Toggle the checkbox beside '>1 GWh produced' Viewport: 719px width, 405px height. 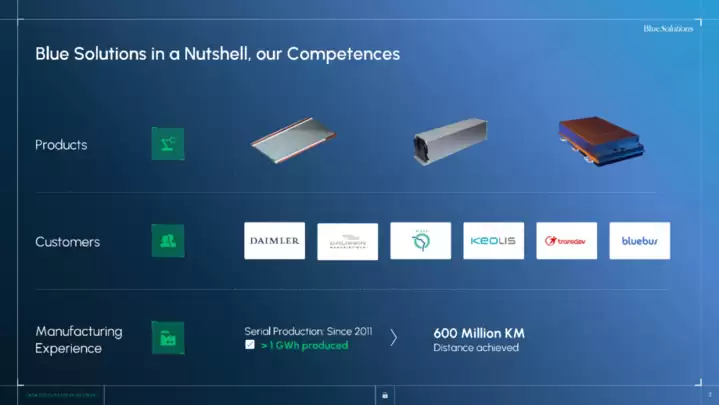(250, 345)
